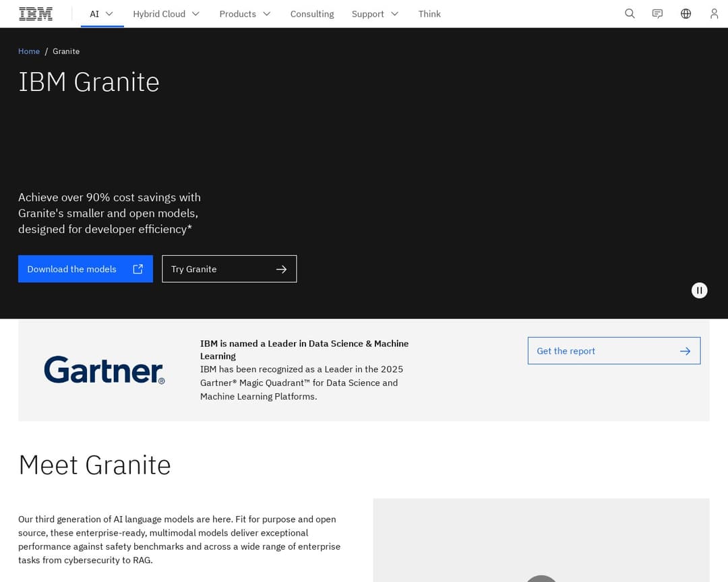Open the search icon in header
Screen dimensions: 728x582
(x=630, y=14)
